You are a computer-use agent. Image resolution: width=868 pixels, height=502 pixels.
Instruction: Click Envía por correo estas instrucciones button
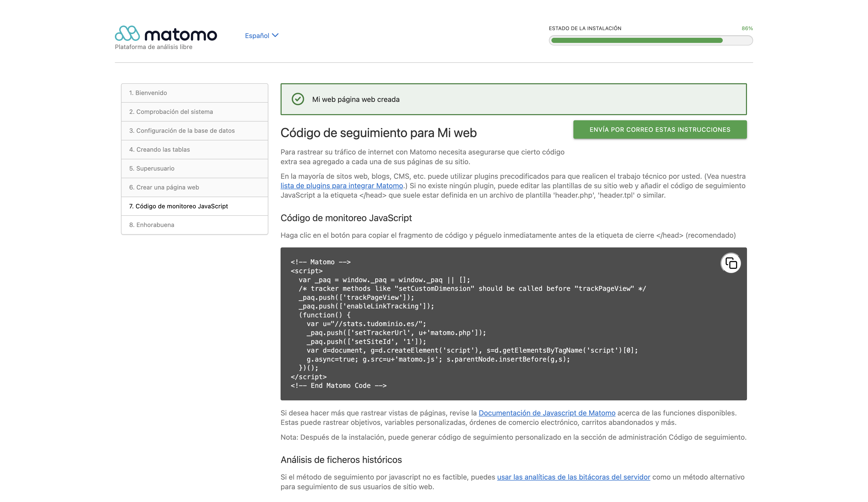660,129
